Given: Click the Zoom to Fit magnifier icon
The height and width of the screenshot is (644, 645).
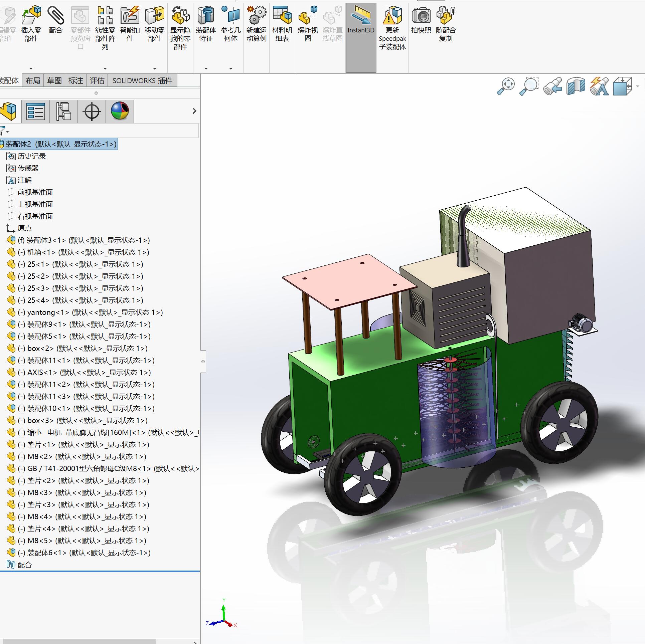Looking at the screenshot, I should click(x=506, y=86).
